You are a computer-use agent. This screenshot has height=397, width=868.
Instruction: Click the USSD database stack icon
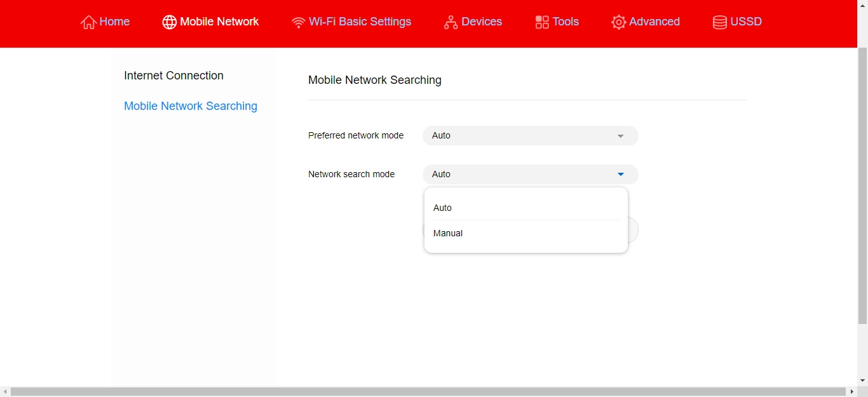pyautogui.click(x=720, y=22)
